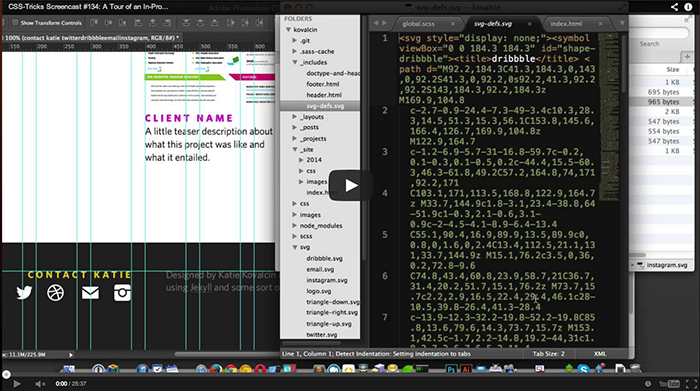Image resolution: width=700 pixels, height=391 pixels.
Task: Unmute the video with the speaker icon
Action: point(40,384)
